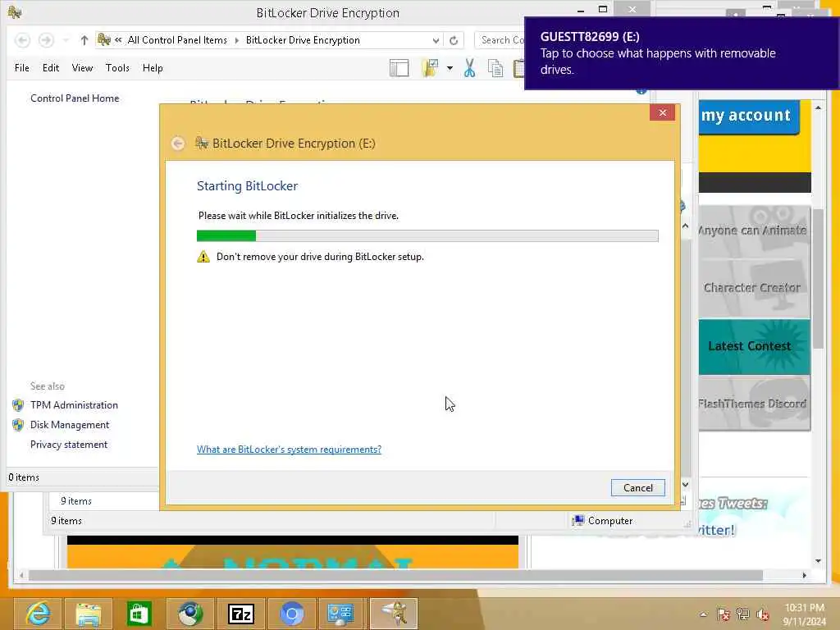Open What are BitLocker's system requirements link
This screenshot has height=630, width=840.
point(289,450)
